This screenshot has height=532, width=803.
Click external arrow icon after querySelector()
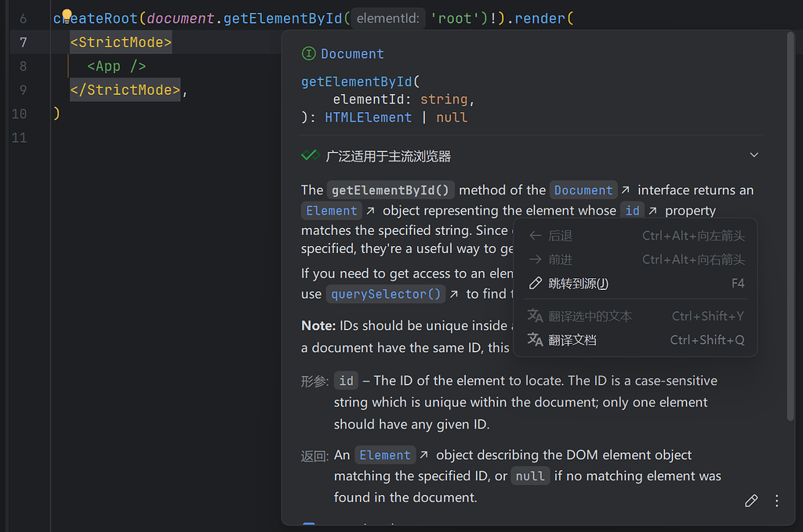(x=454, y=294)
